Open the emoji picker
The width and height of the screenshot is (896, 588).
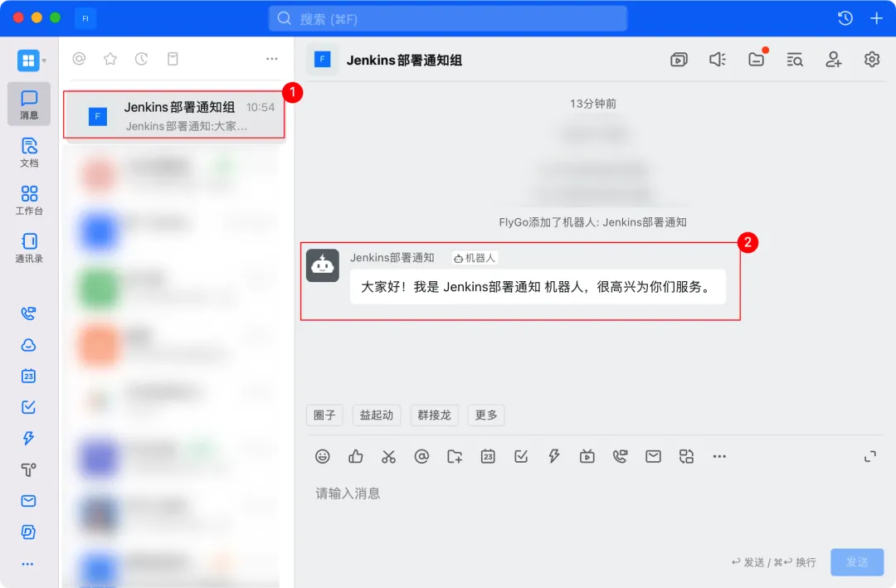322,456
